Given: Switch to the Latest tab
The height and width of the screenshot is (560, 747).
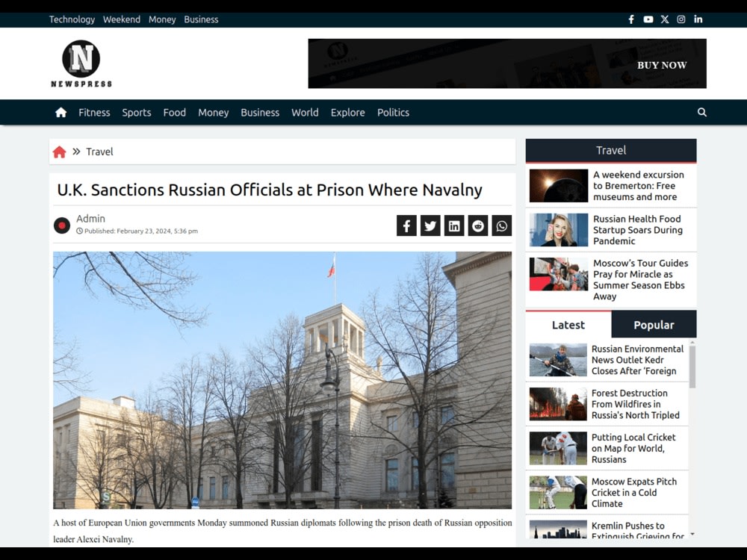Looking at the screenshot, I should (x=568, y=325).
